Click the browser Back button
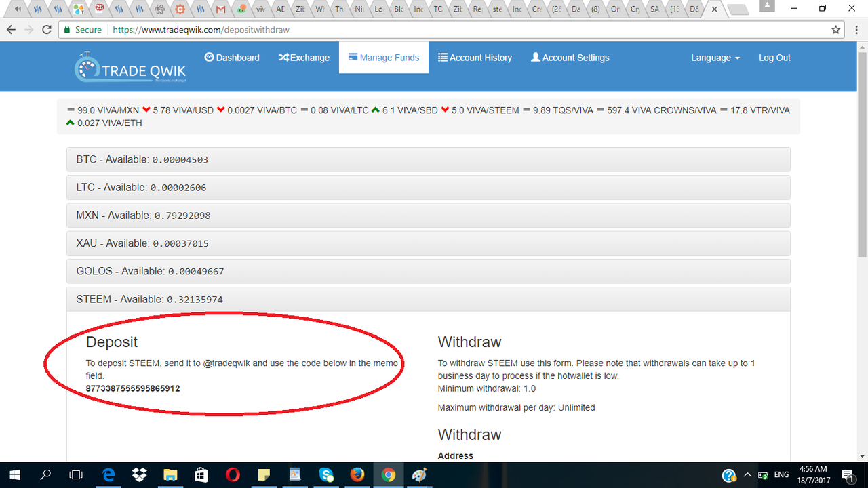 point(11,30)
